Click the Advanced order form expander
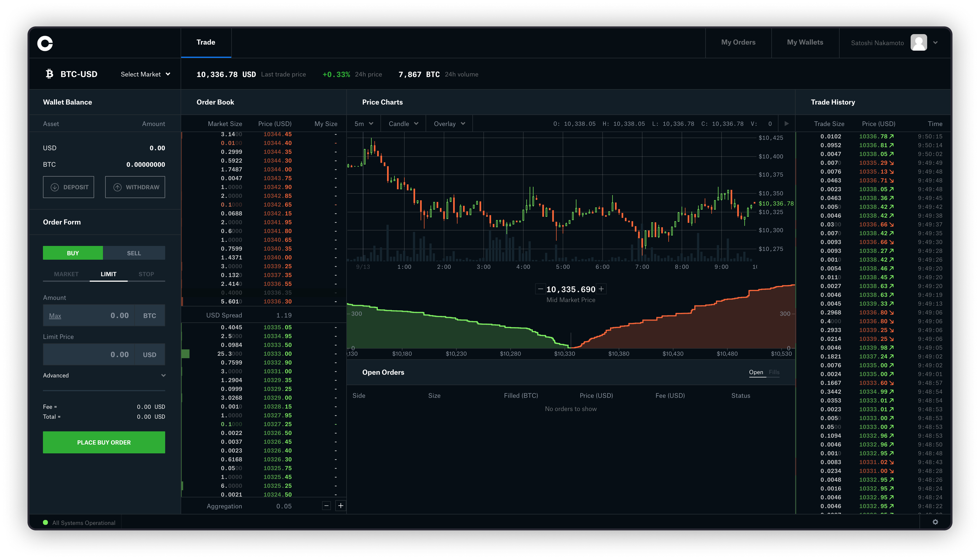This screenshot has height=559, width=980. 104,375
